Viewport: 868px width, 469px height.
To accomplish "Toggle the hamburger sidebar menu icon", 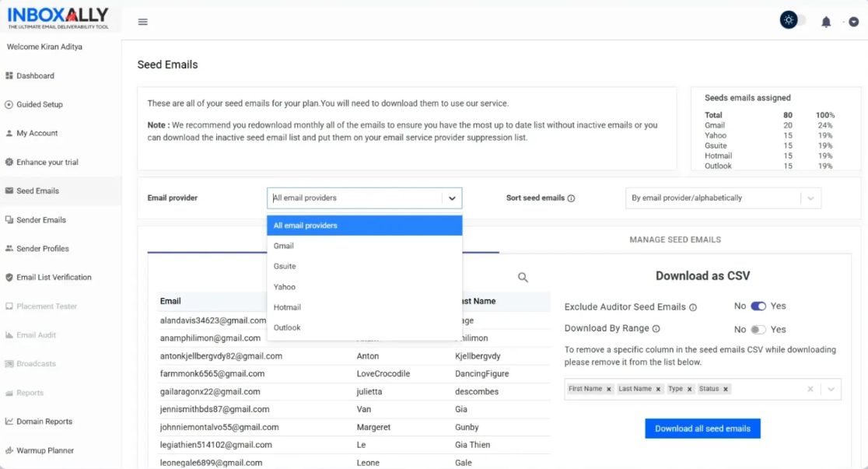I will tap(143, 22).
